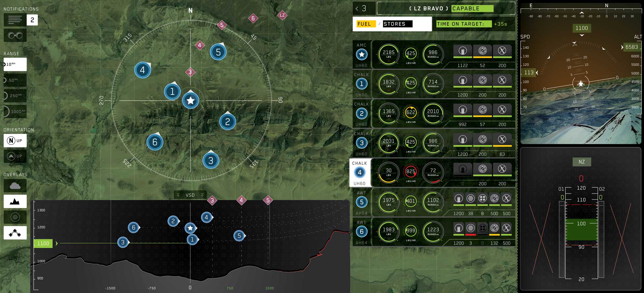Click AWT 6 rocket pod icon showing 3
The width and height of the screenshot is (644, 293).
(470, 229)
